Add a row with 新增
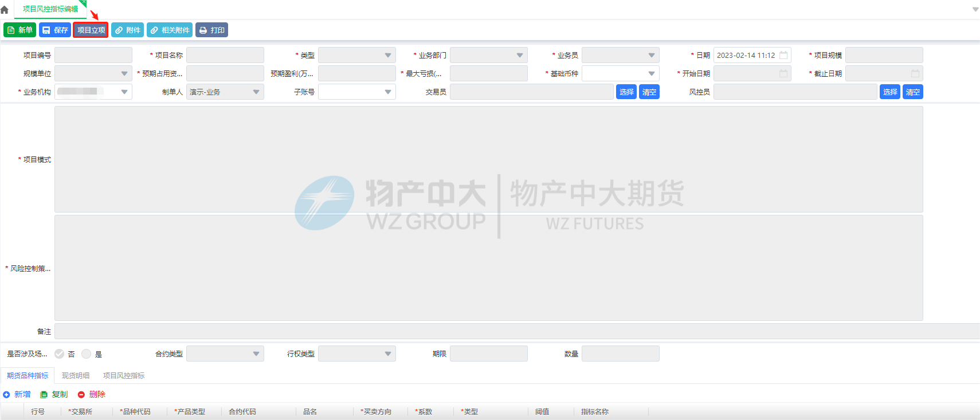 pyautogui.click(x=17, y=394)
